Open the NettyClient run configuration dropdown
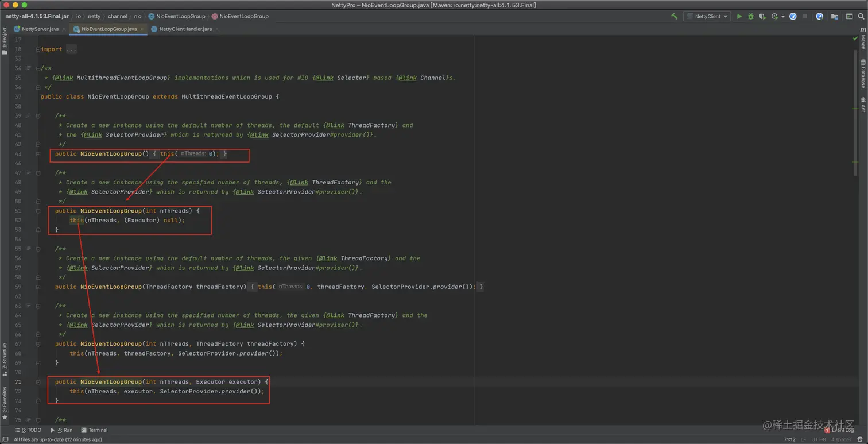This screenshot has width=868, height=444. coord(707,17)
